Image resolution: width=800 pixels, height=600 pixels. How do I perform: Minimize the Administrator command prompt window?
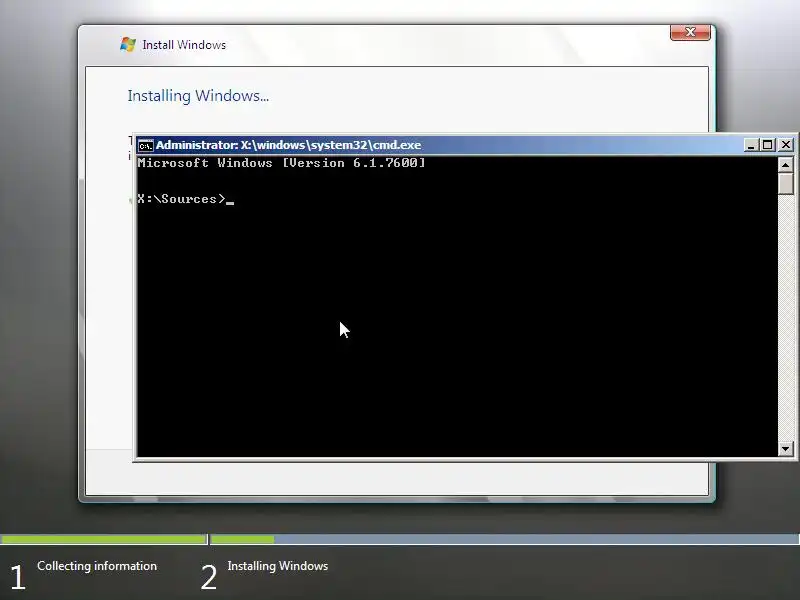(751, 145)
